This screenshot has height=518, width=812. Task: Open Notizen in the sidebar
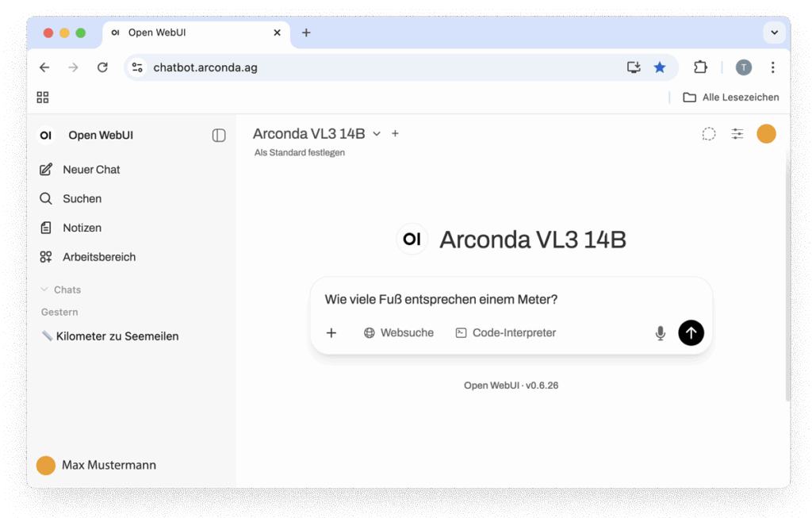tap(82, 228)
